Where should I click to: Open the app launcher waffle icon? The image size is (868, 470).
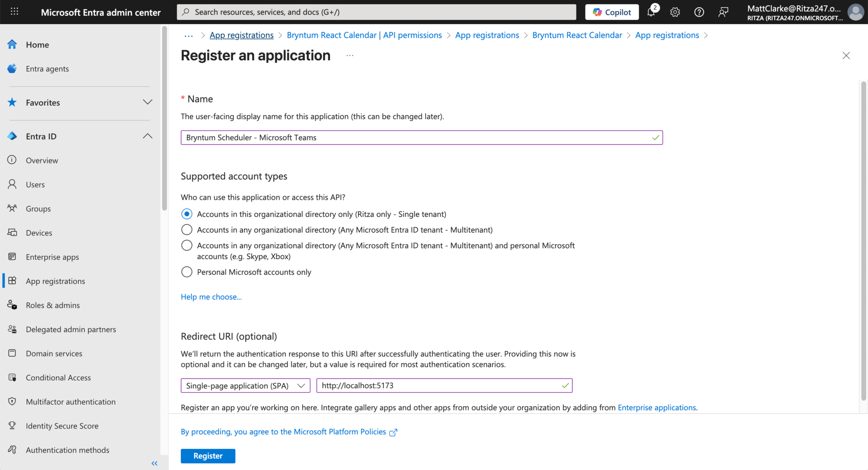tap(14, 12)
